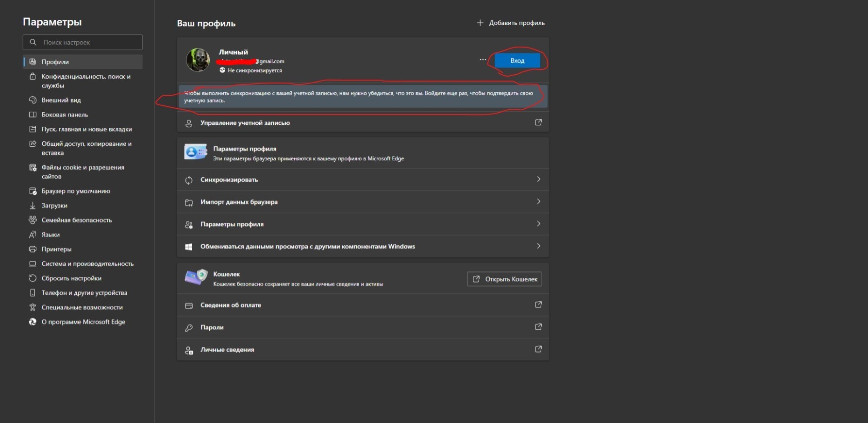This screenshot has height=423, width=868.
Task: Click the Браузер по умолчанию icon
Action: [x=33, y=191]
